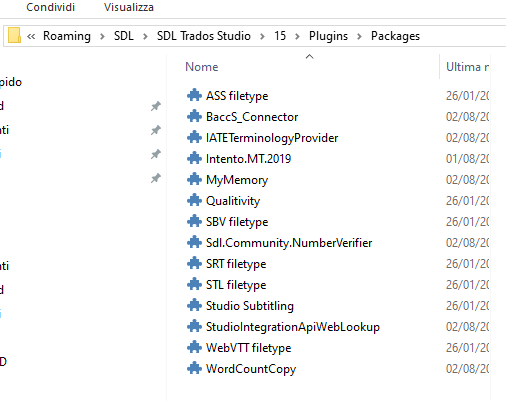Click the puzzle icon beside BaccS_Connector

point(194,117)
